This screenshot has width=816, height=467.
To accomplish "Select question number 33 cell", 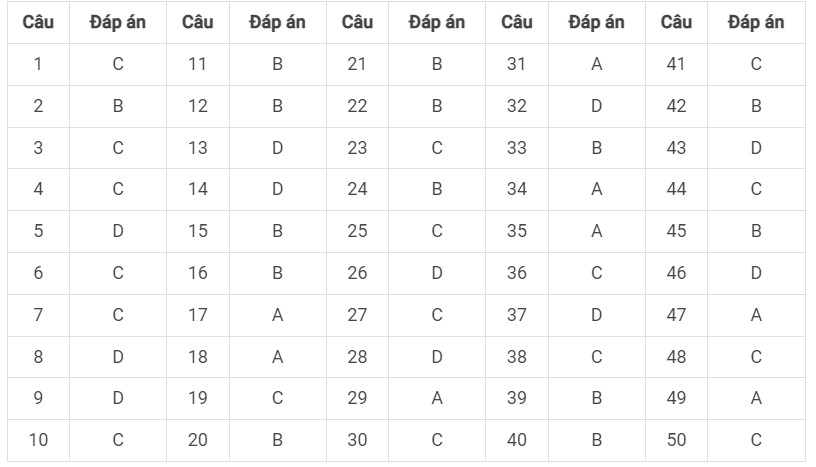I will click(x=517, y=148).
